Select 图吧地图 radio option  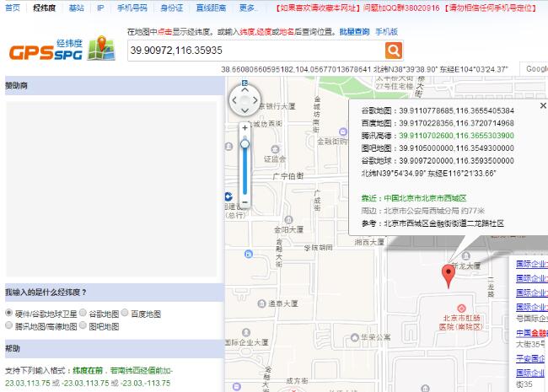[83, 325]
